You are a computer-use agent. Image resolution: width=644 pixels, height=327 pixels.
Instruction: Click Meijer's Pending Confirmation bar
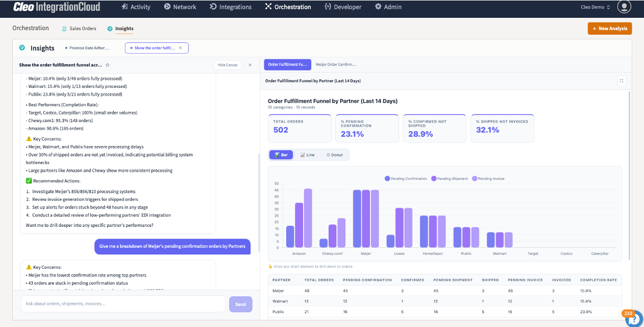coord(357,219)
